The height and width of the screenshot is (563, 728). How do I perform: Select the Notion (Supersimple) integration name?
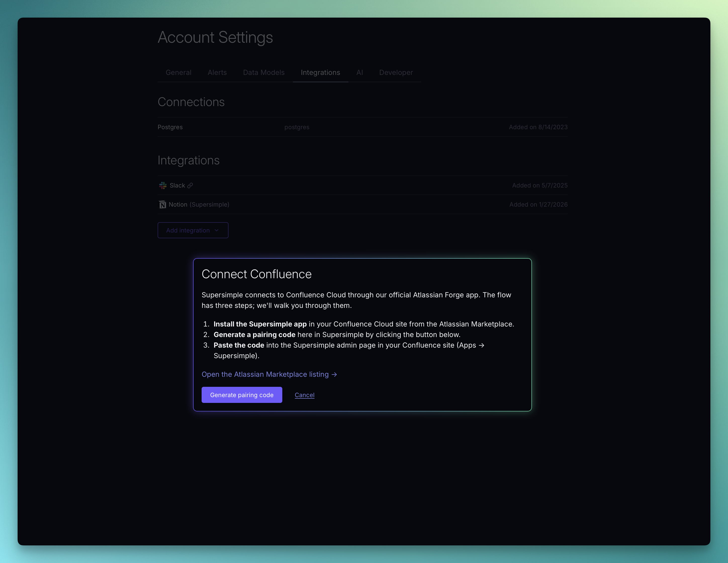(199, 205)
